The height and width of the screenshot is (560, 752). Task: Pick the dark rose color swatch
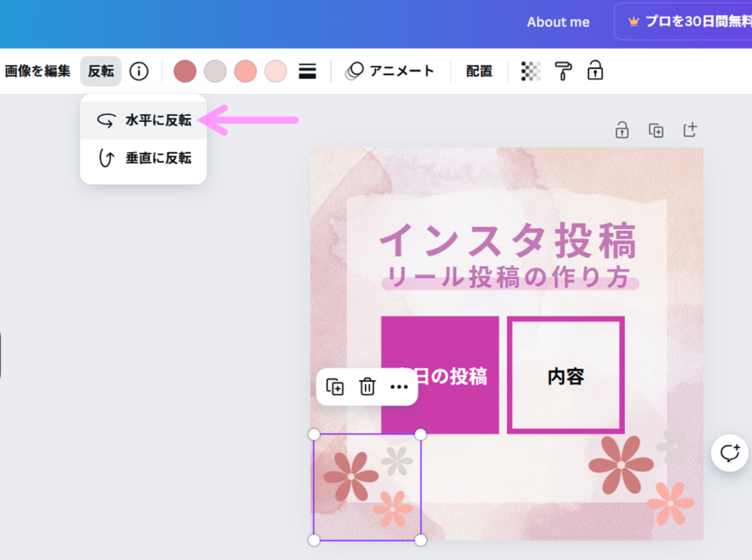tap(185, 71)
